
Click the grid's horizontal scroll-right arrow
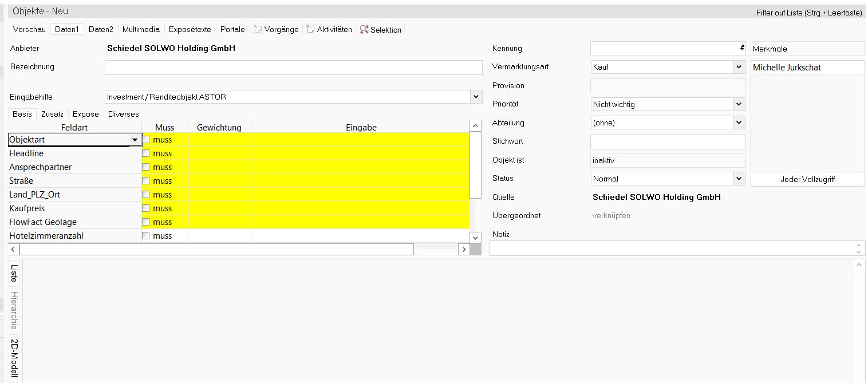[x=464, y=249]
